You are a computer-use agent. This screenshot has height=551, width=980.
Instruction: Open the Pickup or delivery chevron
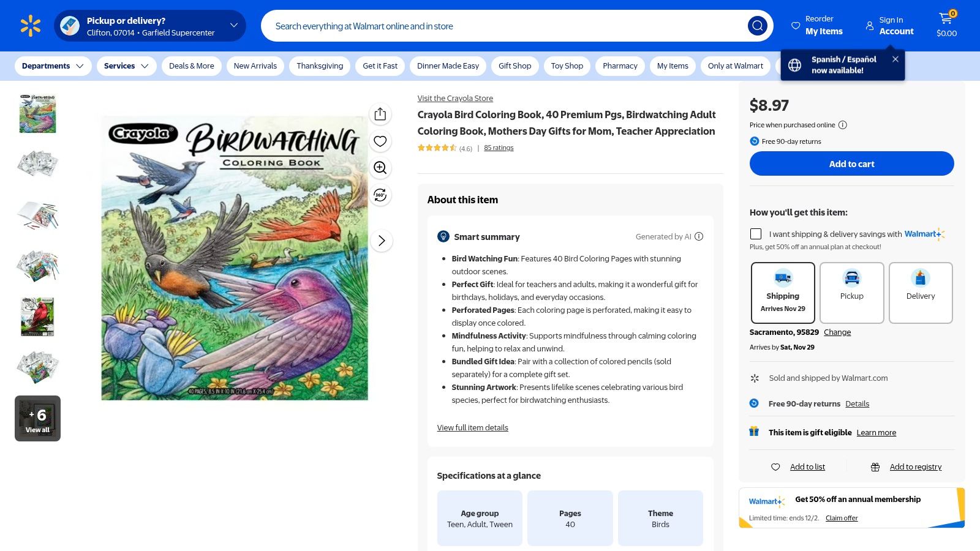pyautogui.click(x=233, y=26)
